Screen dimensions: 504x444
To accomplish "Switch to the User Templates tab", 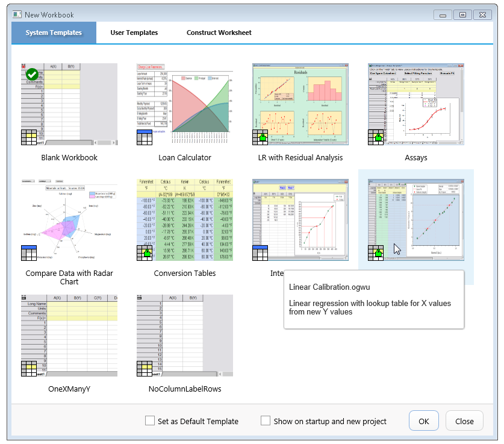I will click(x=134, y=33).
